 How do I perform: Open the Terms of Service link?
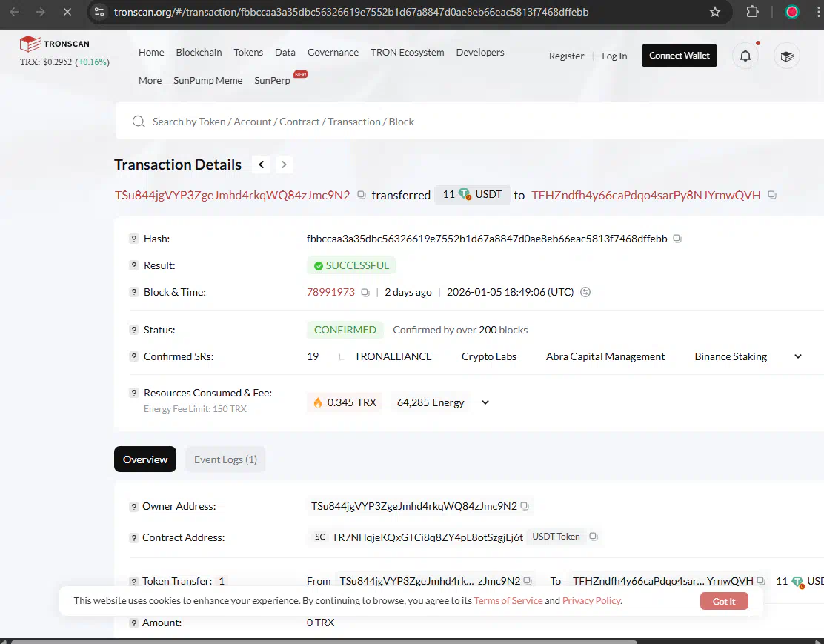[508, 600]
